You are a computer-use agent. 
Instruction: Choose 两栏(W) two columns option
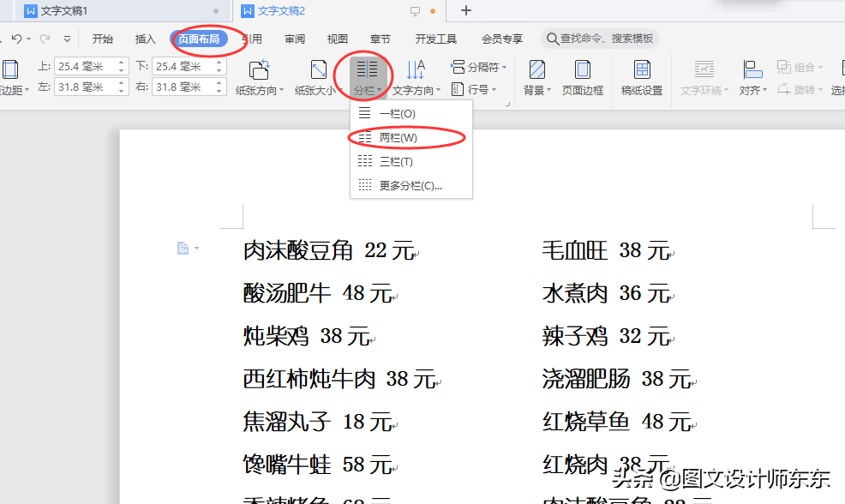pyautogui.click(x=411, y=137)
